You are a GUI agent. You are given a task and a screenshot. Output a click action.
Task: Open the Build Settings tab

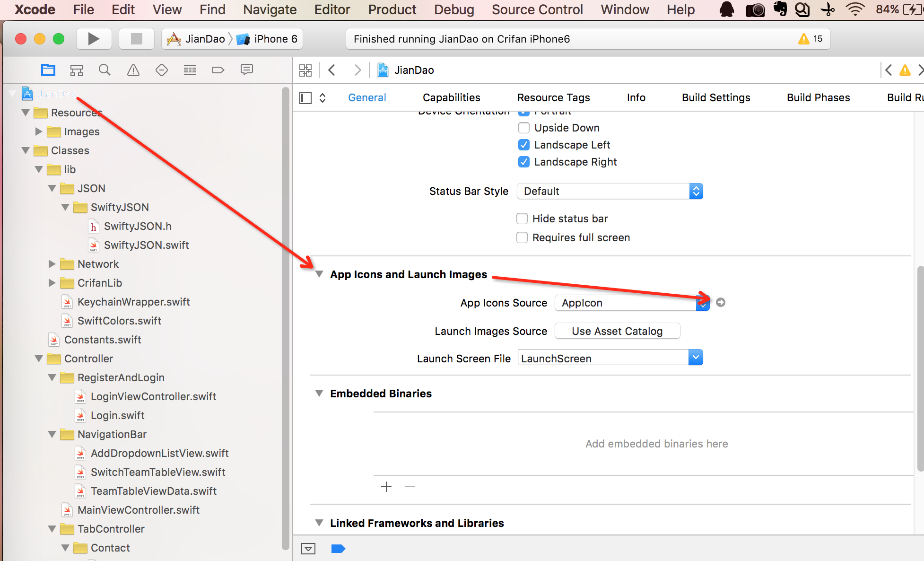tap(715, 97)
